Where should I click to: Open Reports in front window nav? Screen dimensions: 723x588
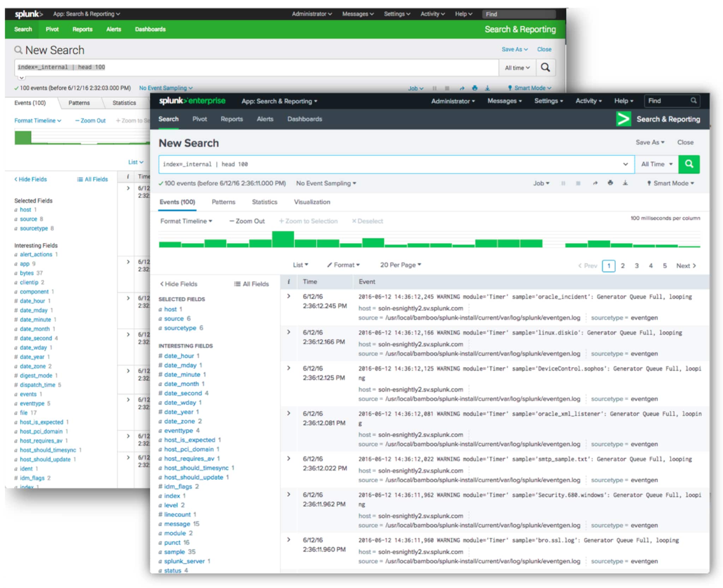point(232,119)
